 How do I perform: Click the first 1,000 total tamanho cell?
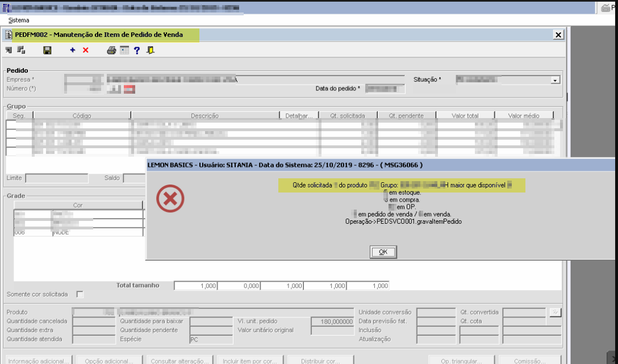pos(196,286)
